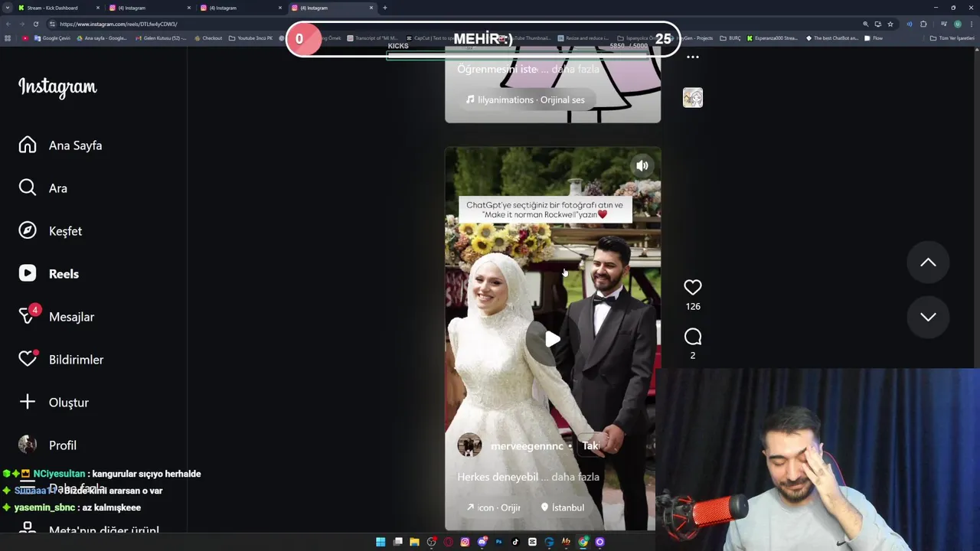Switch to Stream - Kick Dashboard tab
The height and width of the screenshot is (551, 980).
click(x=57, y=8)
